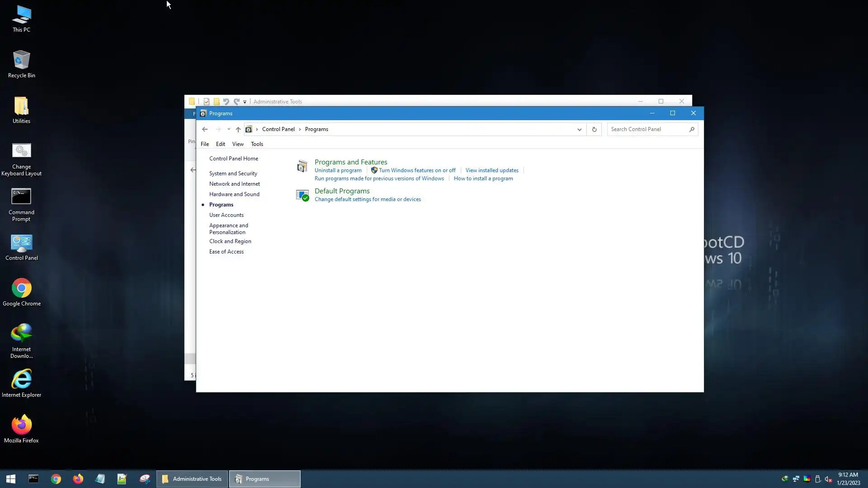Open Turn Windows features on or off
The height and width of the screenshot is (488, 868).
click(417, 170)
